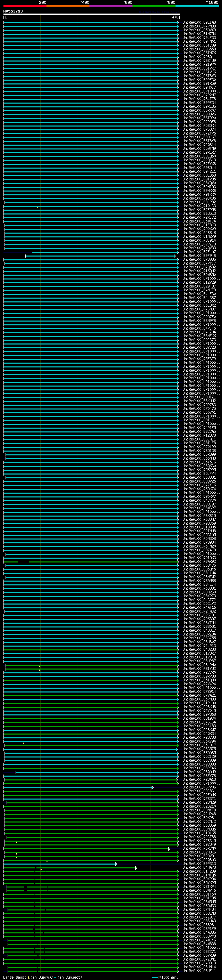This screenshot has width=222, height=980.
Task: Click the short cyan bar for UniRef100_B9P313
Action: click(x=60, y=864)
